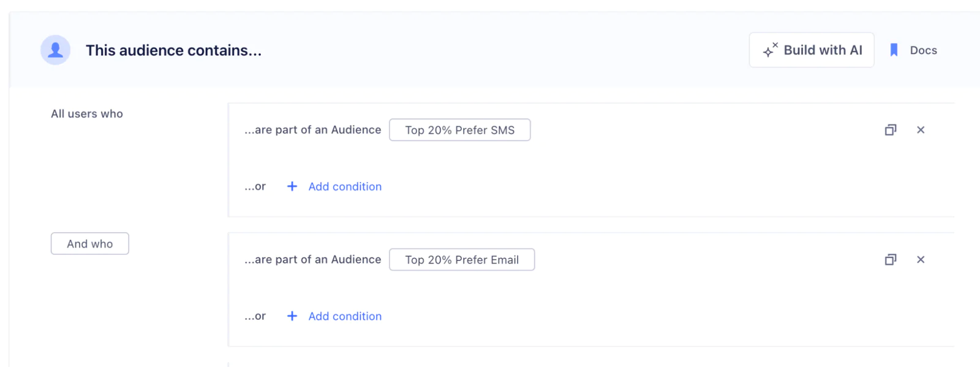The width and height of the screenshot is (980, 367).
Task: Delete the Top 20% Prefer Email condition
Action: (x=921, y=260)
